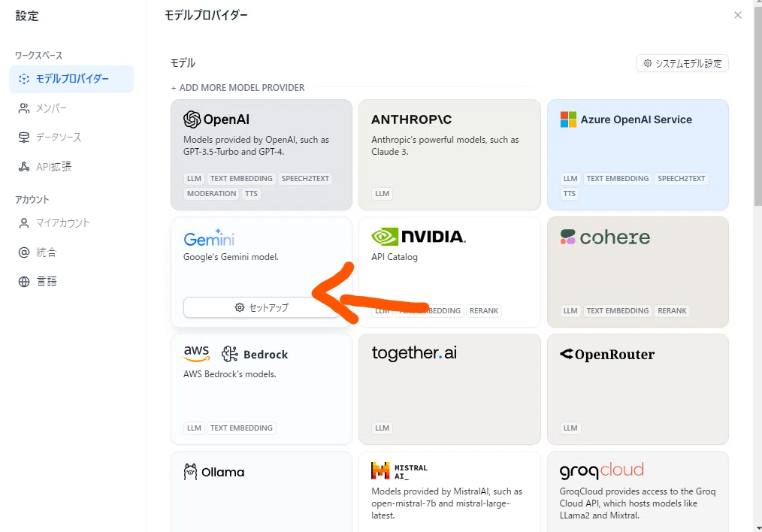Image resolution: width=762 pixels, height=532 pixels.
Task: Click the Mistral AI logo
Action: pos(400,471)
